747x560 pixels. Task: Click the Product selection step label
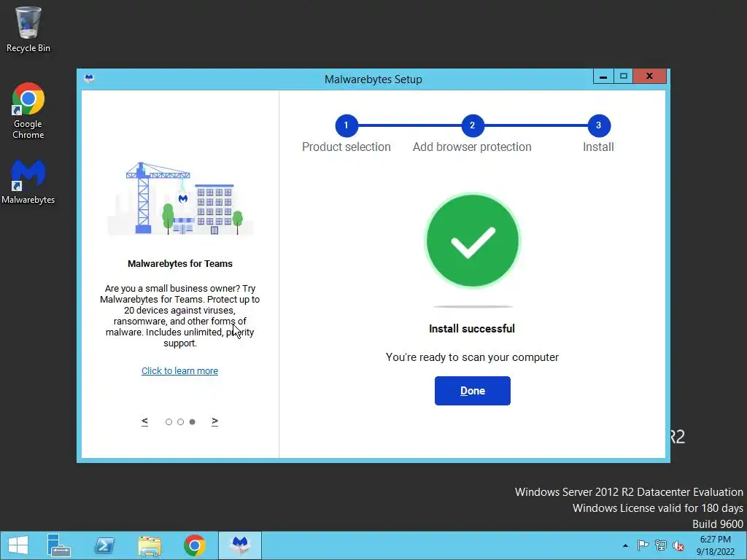tap(347, 147)
